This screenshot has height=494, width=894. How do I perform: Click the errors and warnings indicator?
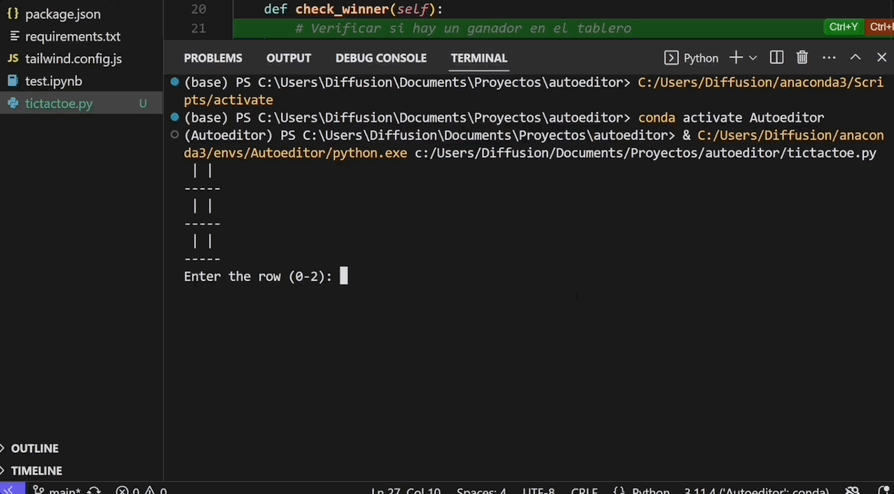pyautogui.click(x=141, y=490)
